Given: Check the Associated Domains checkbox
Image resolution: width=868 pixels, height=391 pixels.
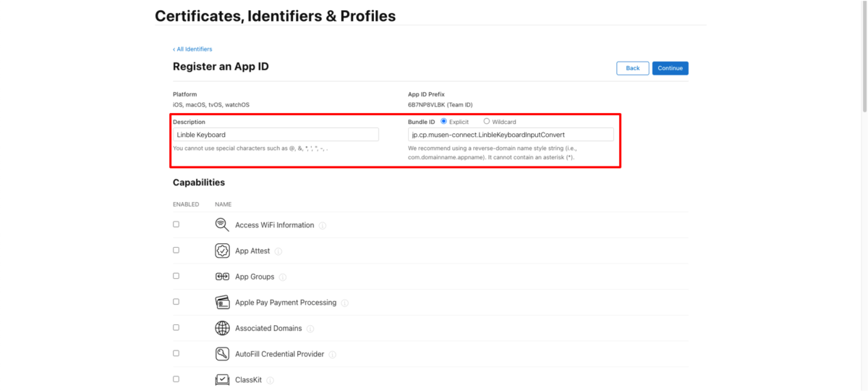Looking at the screenshot, I should click(x=176, y=327).
